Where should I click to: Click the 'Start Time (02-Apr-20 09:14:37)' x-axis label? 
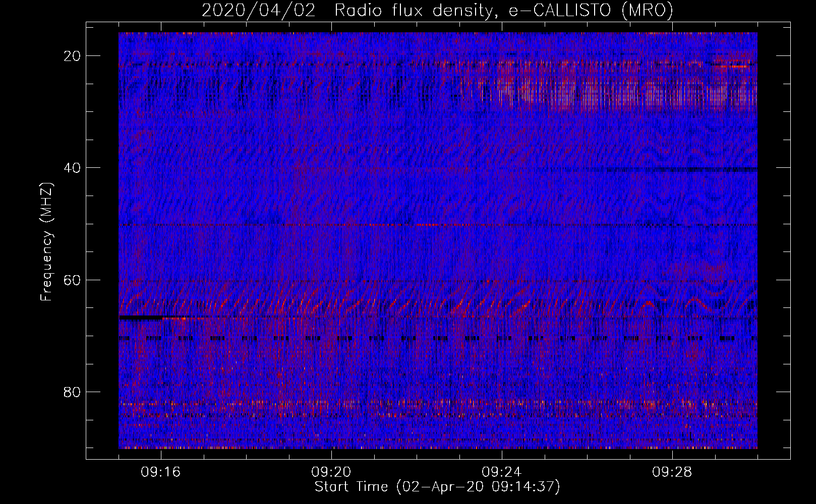pyautogui.click(x=437, y=487)
